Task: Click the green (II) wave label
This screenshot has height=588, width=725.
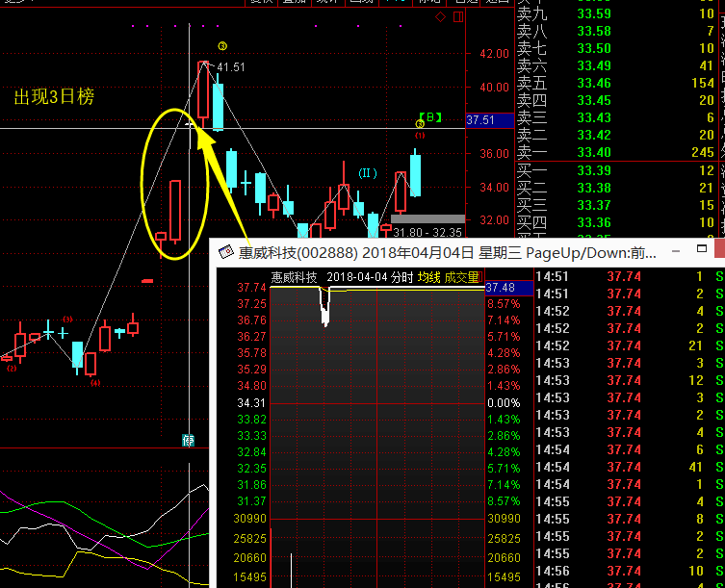Action: [368, 173]
